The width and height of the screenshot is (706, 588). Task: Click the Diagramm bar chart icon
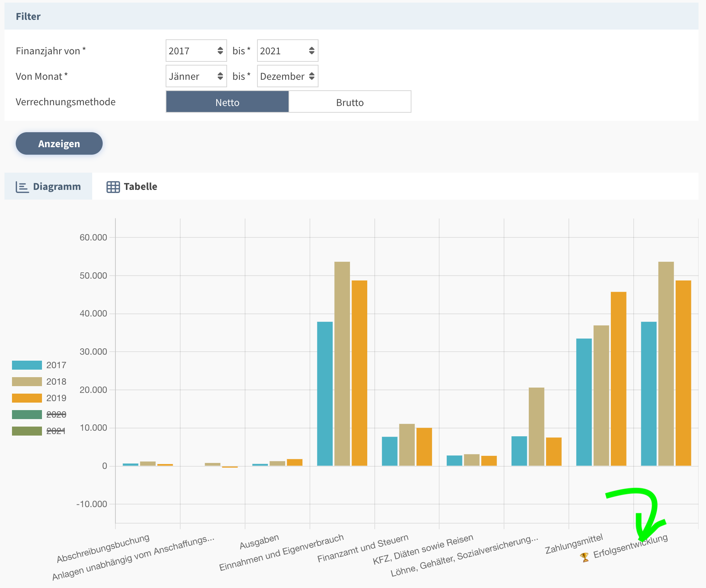(x=22, y=187)
